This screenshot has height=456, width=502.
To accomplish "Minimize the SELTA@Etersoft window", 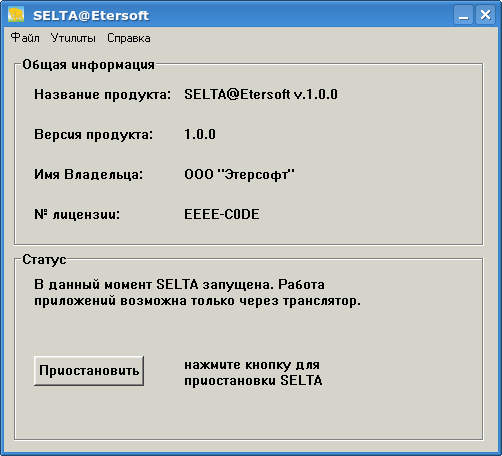I will coord(463,15).
